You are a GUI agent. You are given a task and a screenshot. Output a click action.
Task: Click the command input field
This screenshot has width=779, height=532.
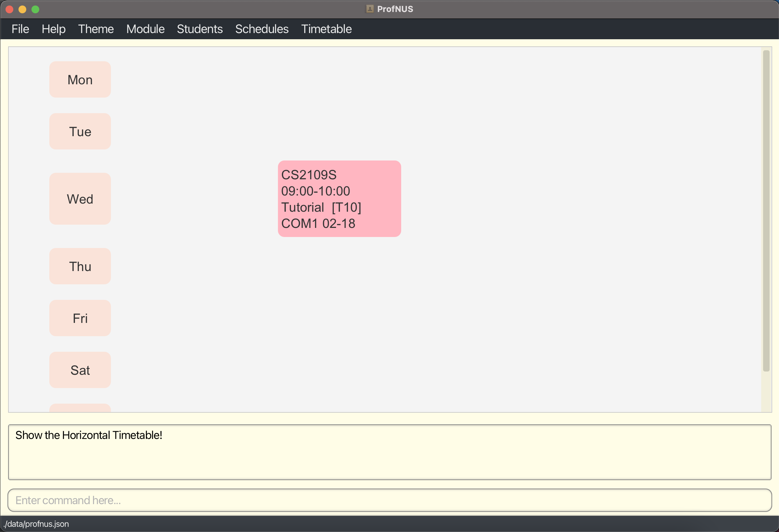pyautogui.click(x=389, y=500)
